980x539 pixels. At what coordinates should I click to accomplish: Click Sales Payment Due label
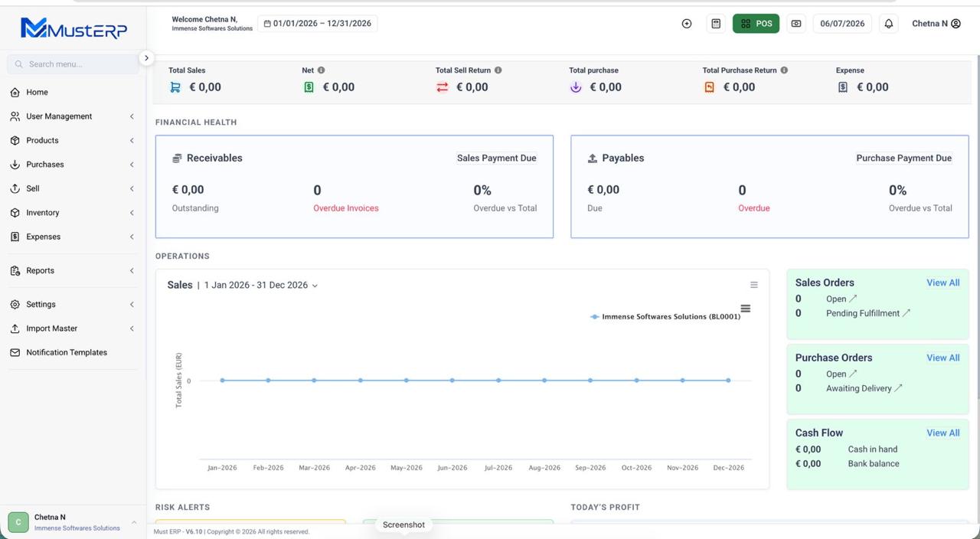coord(497,158)
